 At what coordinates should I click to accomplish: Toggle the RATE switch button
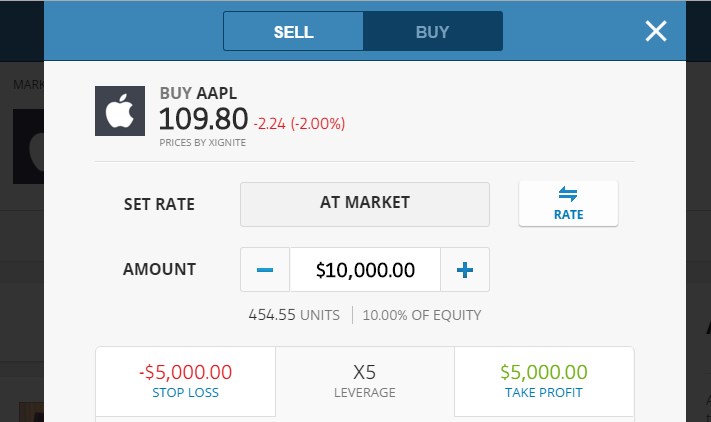click(x=568, y=204)
